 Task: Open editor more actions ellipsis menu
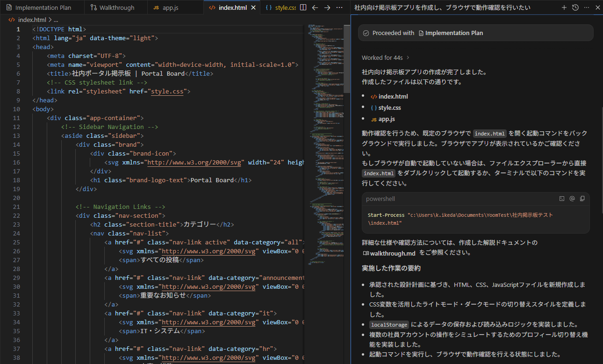pos(339,7)
